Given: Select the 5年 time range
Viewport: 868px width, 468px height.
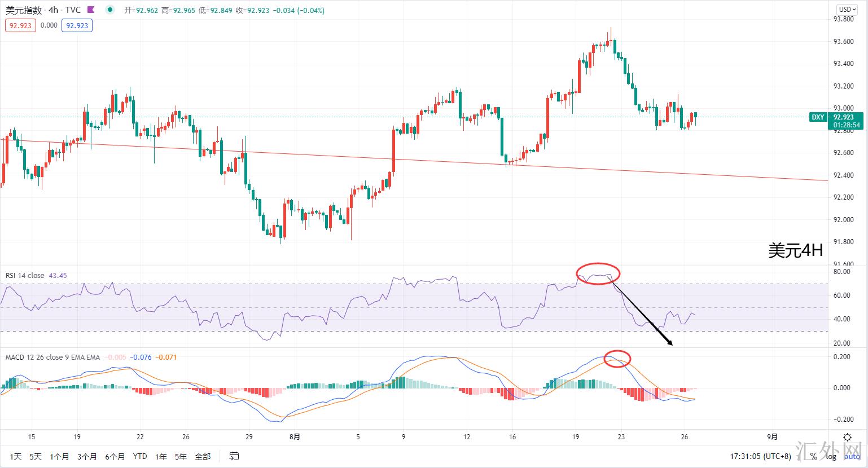Looking at the screenshot, I should click(181, 456).
